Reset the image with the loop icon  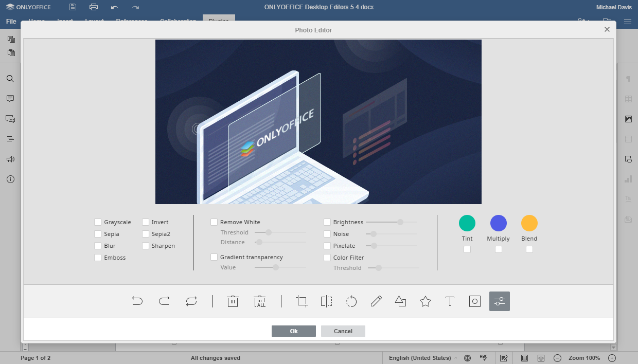pos(191,301)
